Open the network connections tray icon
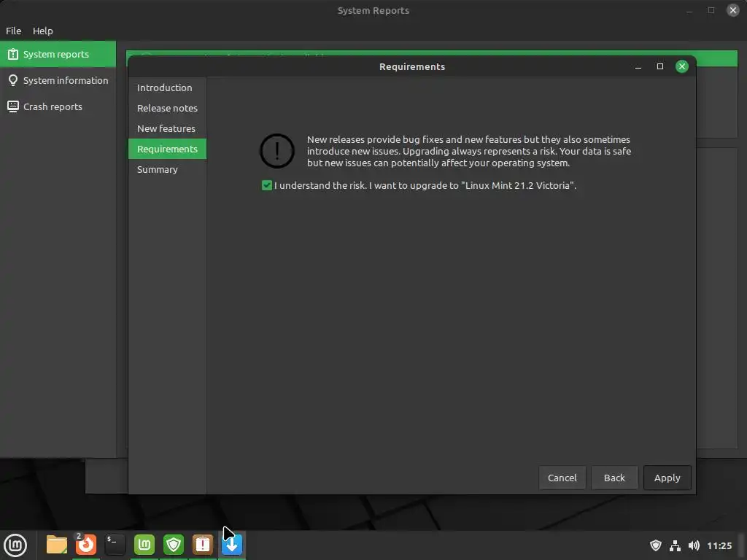 click(675, 545)
